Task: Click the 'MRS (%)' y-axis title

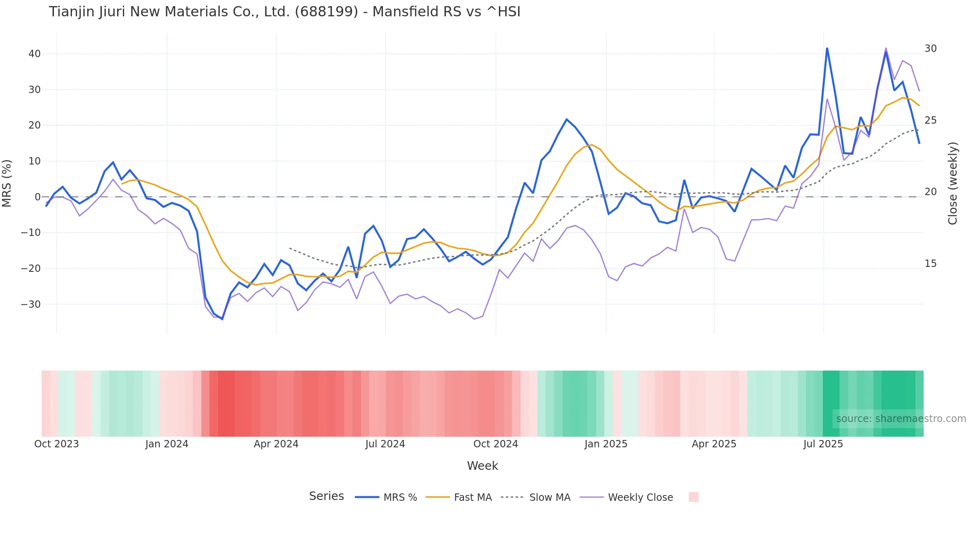Action: (7, 183)
